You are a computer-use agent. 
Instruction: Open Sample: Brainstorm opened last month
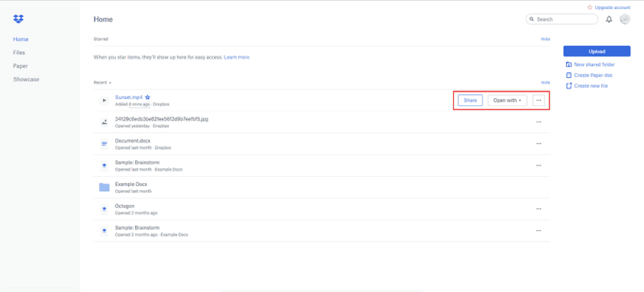137,162
